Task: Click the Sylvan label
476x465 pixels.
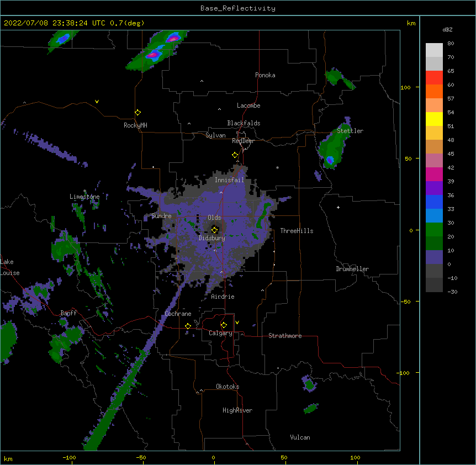Action: coord(215,135)
